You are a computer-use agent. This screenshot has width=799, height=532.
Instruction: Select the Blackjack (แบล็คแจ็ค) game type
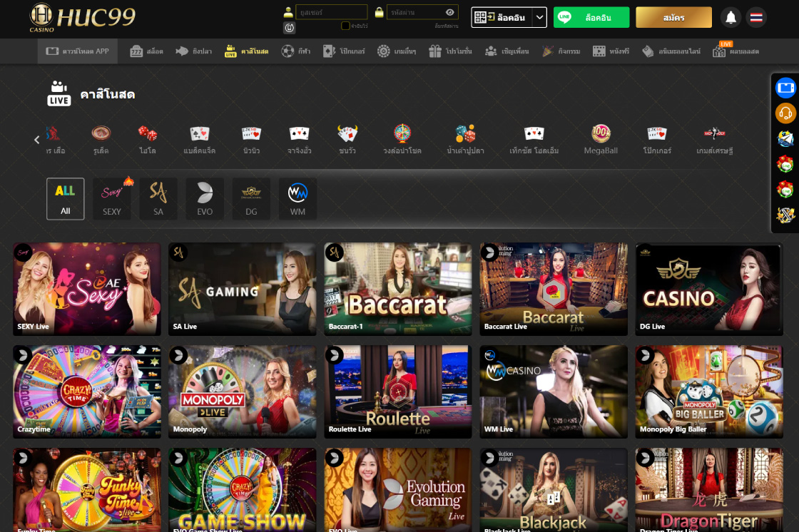[199, 140]
